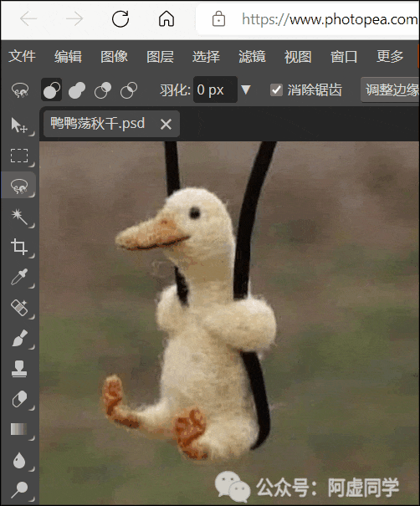Close the 鸭鸭荡秋千.psd tab

point(166,125)
